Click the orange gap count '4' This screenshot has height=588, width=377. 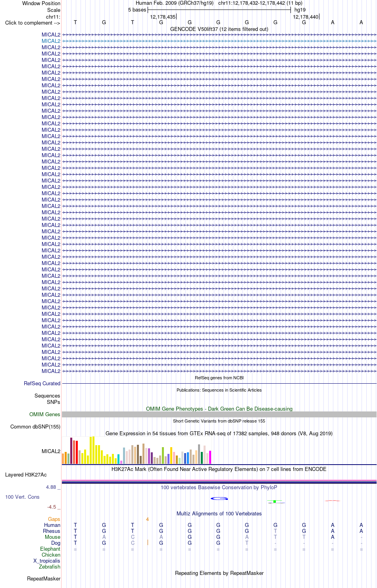(147, 519)
